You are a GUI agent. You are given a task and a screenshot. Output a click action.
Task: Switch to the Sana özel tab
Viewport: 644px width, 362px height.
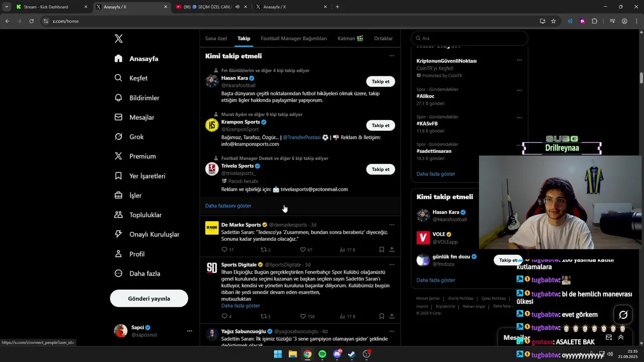pyautogui.click(x=216, y=38)
